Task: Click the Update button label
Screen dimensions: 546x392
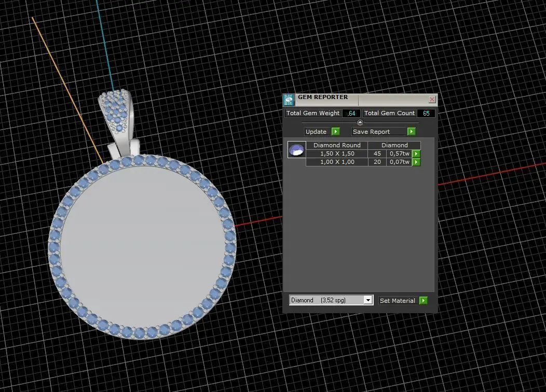Action: 316,132
